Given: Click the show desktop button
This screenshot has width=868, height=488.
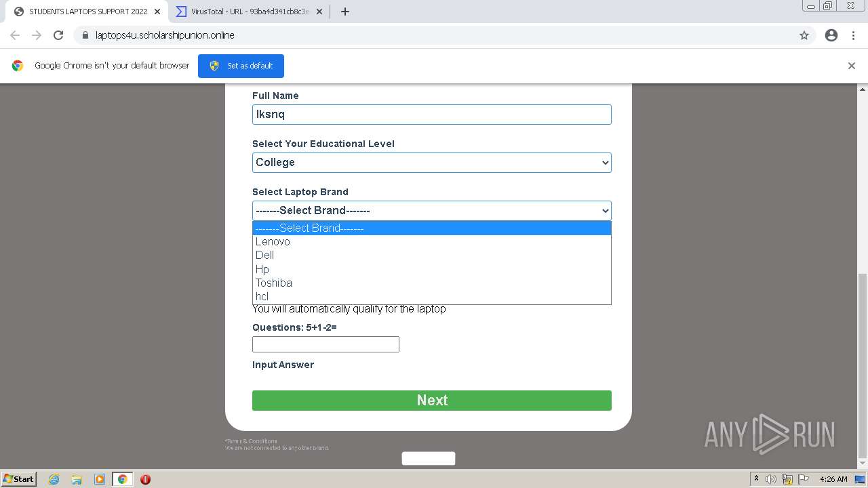Looking at the screenshot, I should tap(860, 479).
